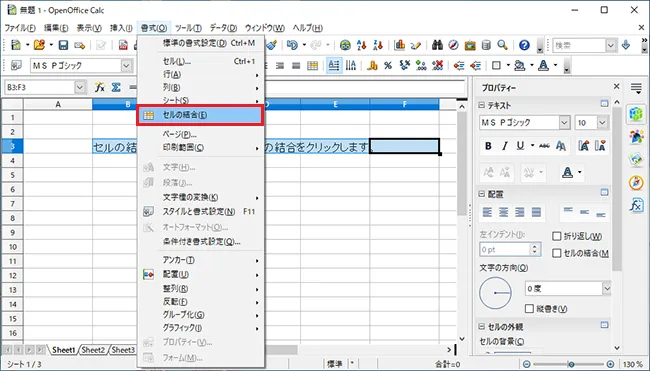The image size is (650, 371).
Task: Apply percent number format icon
Action: [388, 65]
